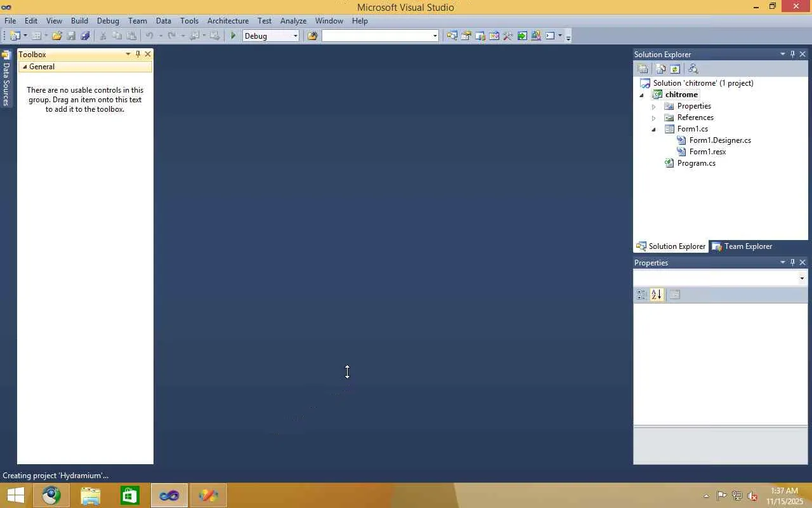Open the Toolbox icon with hammer and wrench
This screenshot has height=508, width=812.
point(508,36)
